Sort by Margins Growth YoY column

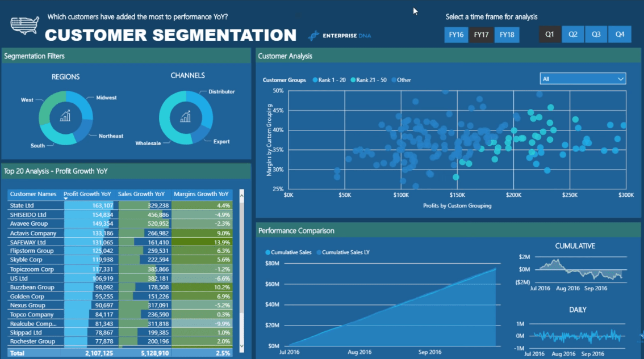pyautogui.click(x=201, y=194)
